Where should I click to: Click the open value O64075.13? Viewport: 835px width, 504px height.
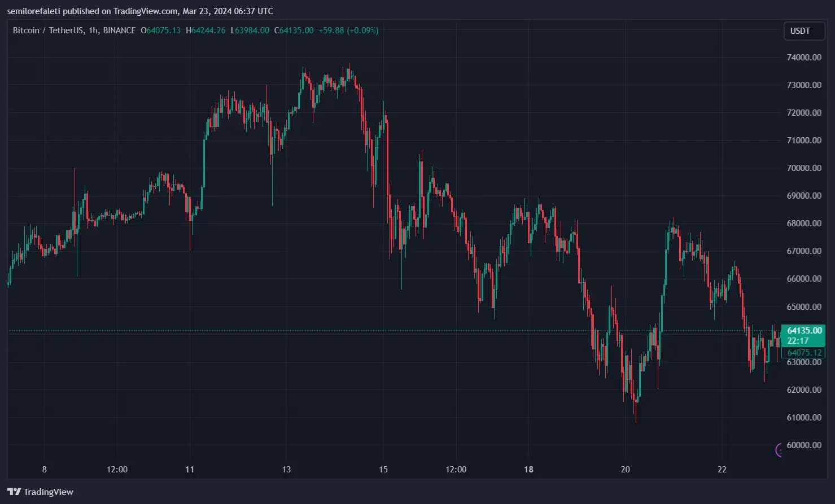(x=161, y=30)
